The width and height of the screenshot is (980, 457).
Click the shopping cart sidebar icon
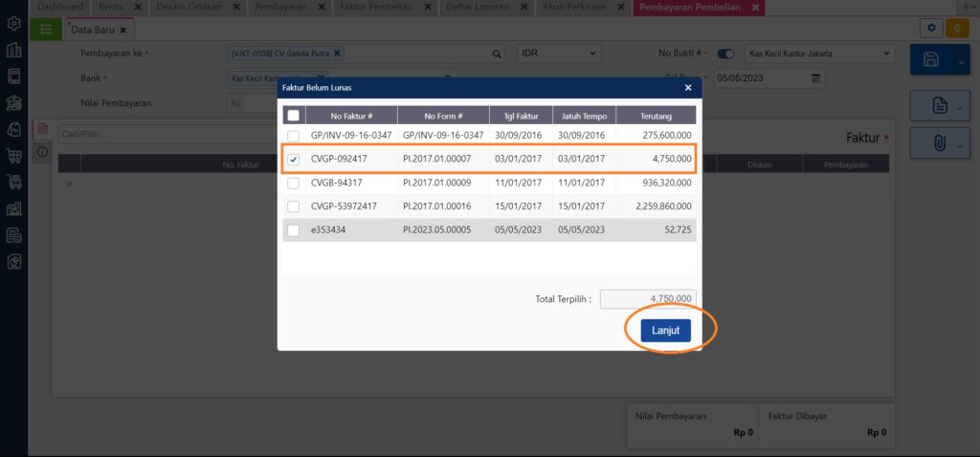click(x=13, y=156)
